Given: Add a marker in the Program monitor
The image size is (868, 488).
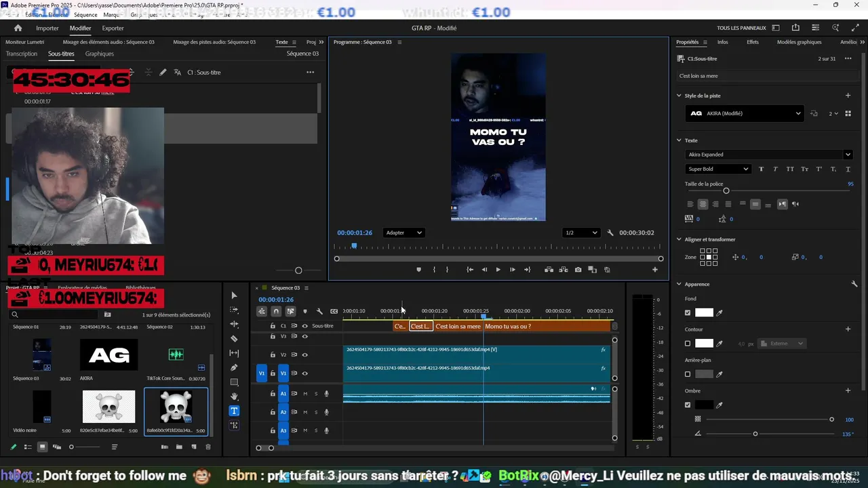Looking at the screenshot, I should [418, 270].
